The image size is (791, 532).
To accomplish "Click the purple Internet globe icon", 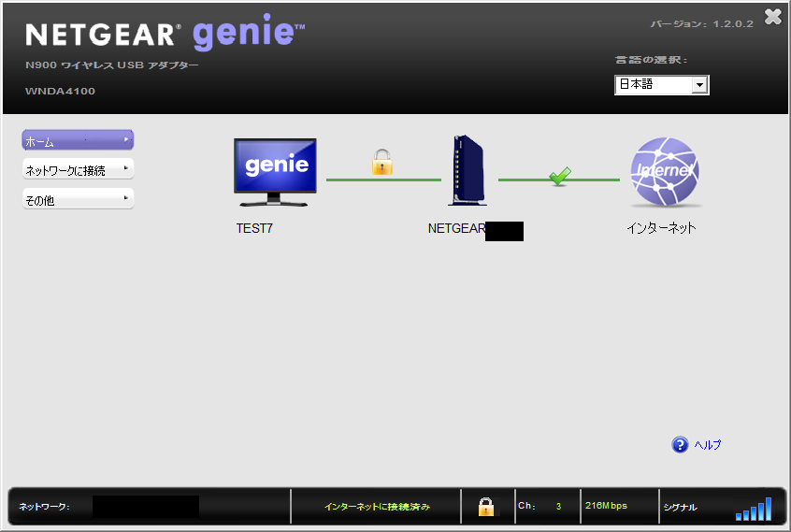I will click(664, 172).
